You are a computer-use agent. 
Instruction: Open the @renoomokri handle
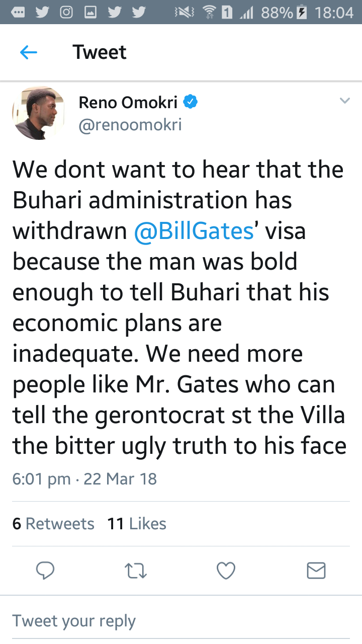tap(130, 125)
